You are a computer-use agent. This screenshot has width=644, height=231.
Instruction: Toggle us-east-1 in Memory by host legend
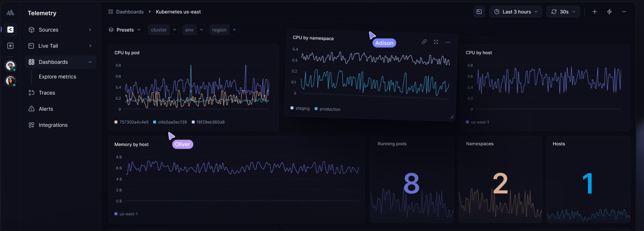pos(126,214)
